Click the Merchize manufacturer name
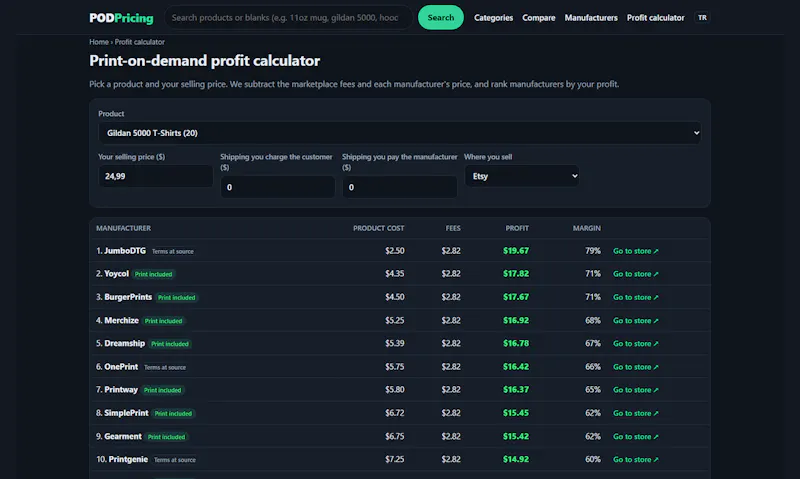The image size is (800, 479). [x=121, y=320]
